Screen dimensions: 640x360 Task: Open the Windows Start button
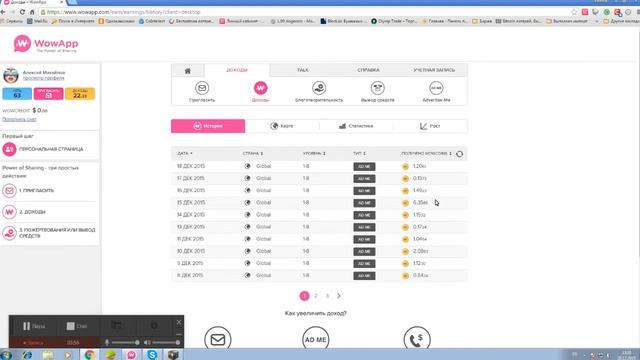pos(6,355)
